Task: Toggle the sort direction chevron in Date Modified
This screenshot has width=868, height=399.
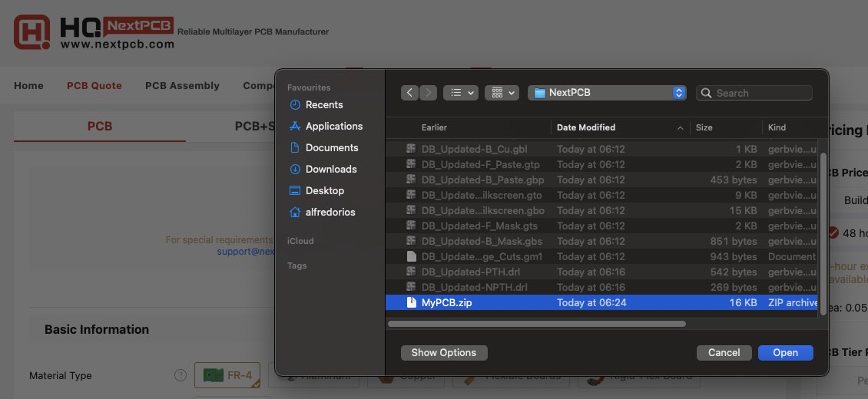Action: (x=680, y=127)
